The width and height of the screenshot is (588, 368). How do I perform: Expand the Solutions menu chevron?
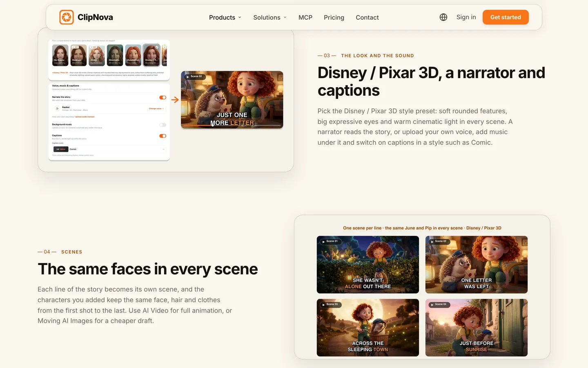(x=285, y=17)
